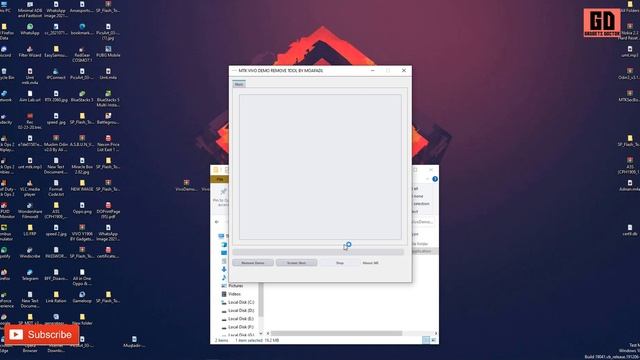This screenshot has height=360, width=640.
Task: Select the Muslim Odin v2.0 icon
Action: (x=56, y=144)
